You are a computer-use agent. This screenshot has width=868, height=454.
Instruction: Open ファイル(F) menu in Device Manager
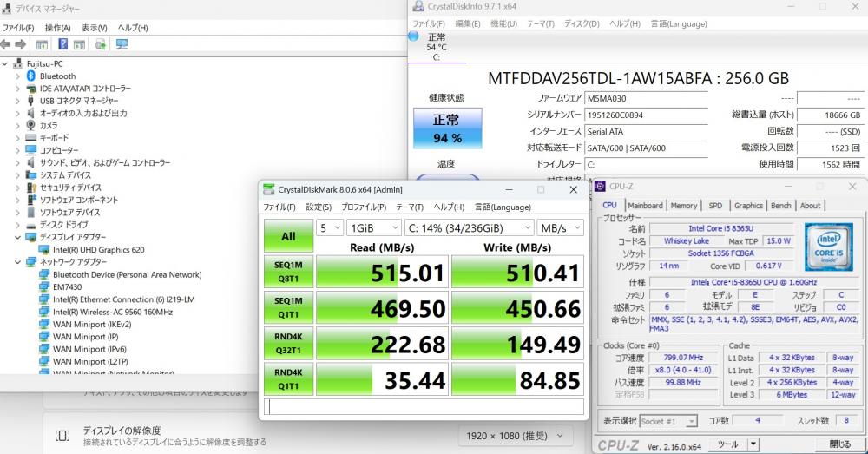[18, 28]
